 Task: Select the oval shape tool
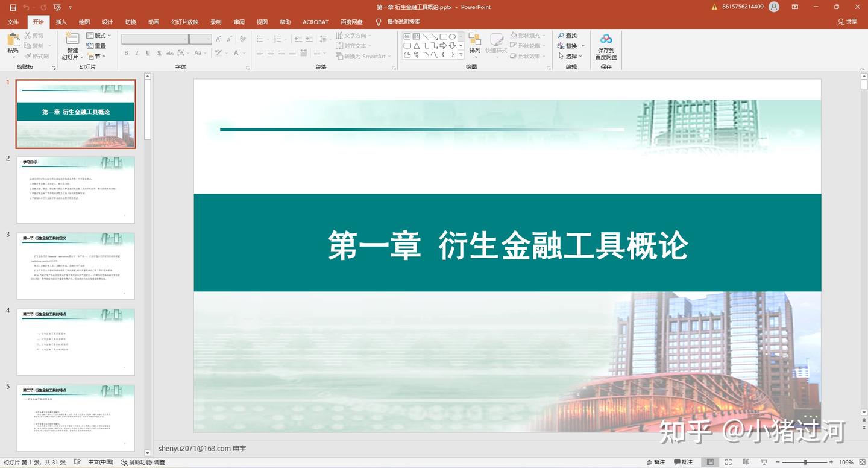coord(453,37)
